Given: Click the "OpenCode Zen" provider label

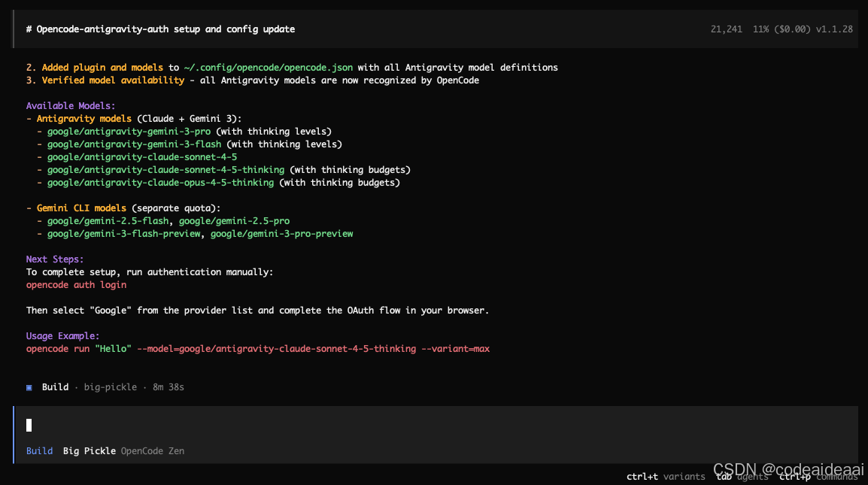Looking at the screenshot, I should pyautogui.click(x=153, y=450).
